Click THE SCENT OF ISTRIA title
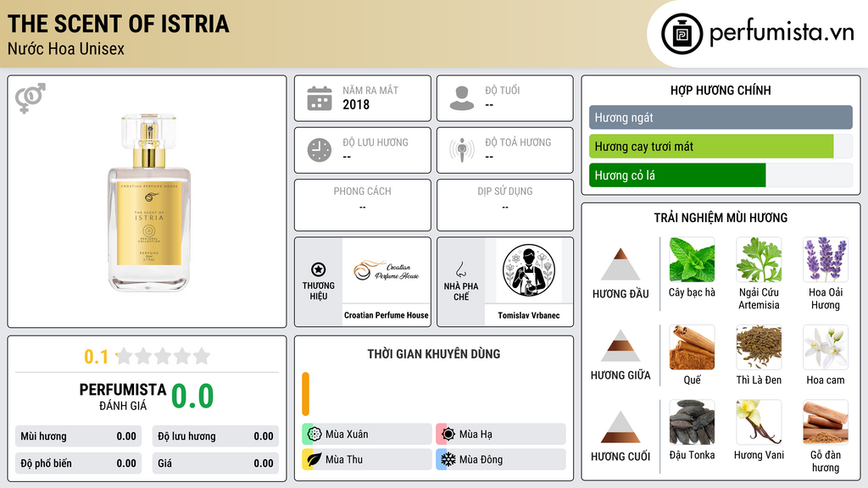This screenshot has width=868, height=488. (119, 24)
